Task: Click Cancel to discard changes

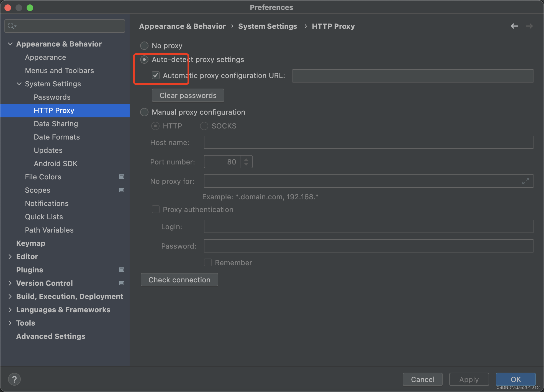Action: pos(422,379)
